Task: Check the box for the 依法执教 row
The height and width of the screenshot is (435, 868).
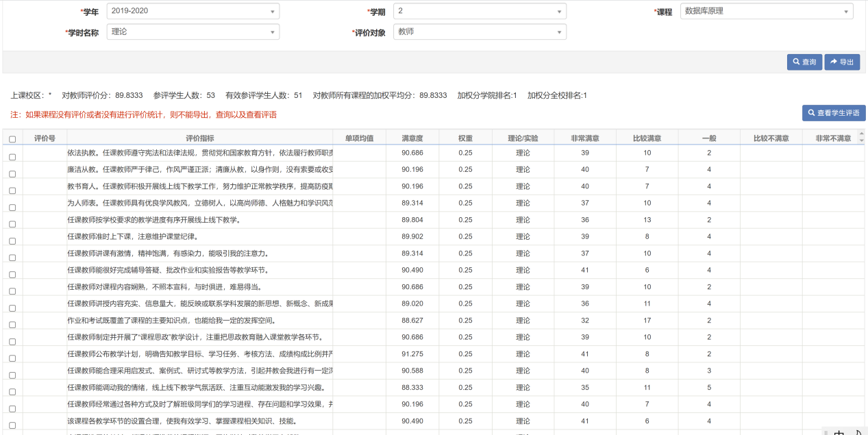Action: point(12,157)
